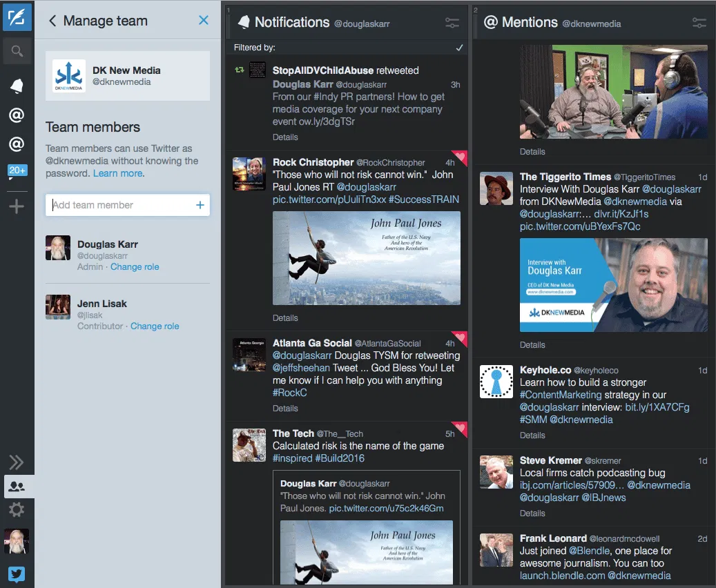Open the search icon in sidebar
The image size is (716, 588).
(x=17, y=51)
